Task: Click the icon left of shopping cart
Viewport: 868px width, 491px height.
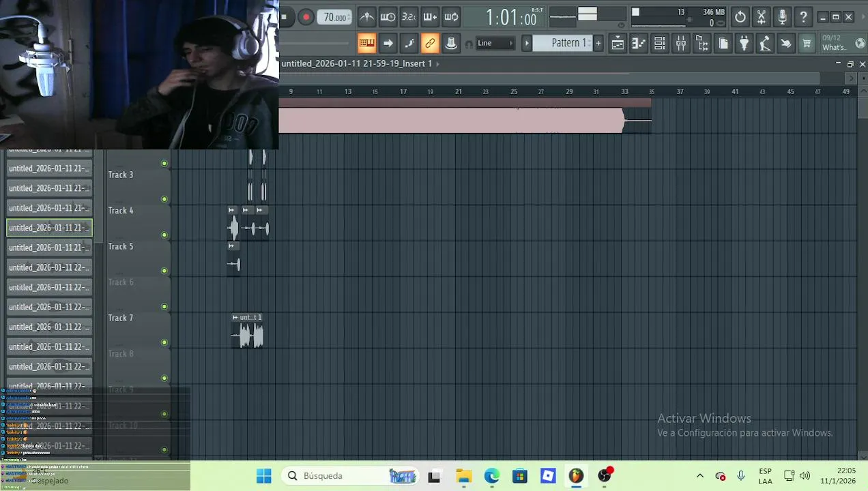Action: tap(786, 44)
